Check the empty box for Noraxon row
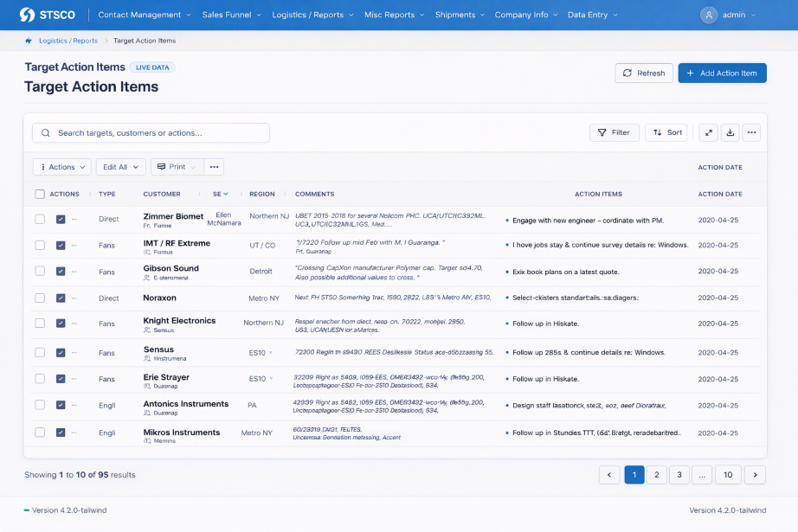 coord(40,298)
